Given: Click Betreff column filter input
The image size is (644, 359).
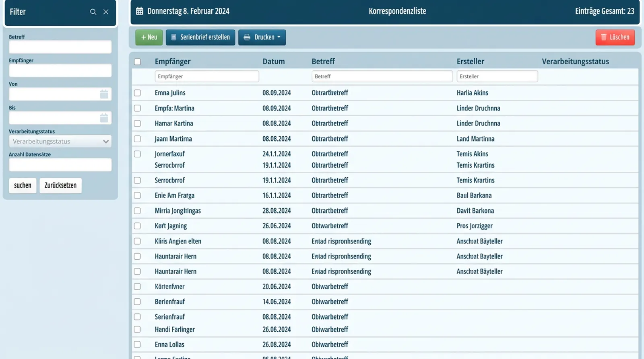Looking at the screenshot, I should tap(382, 76).
